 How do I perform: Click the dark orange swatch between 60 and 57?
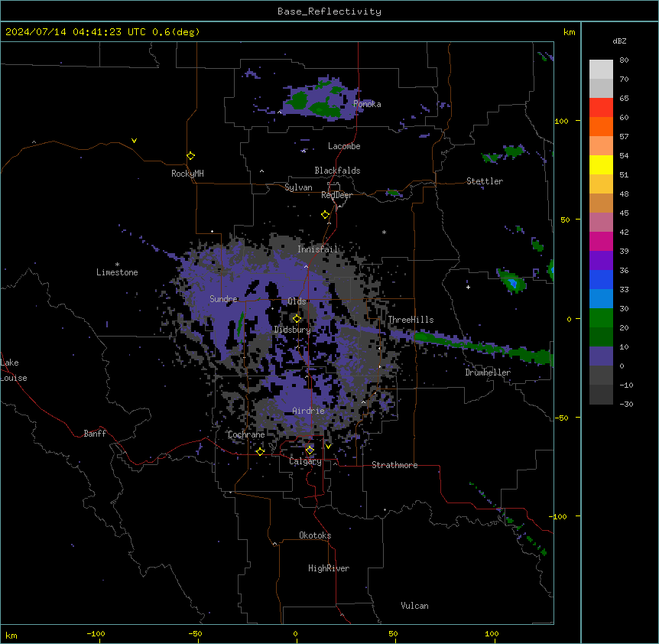pyautogui.click(x=601, y=126)
